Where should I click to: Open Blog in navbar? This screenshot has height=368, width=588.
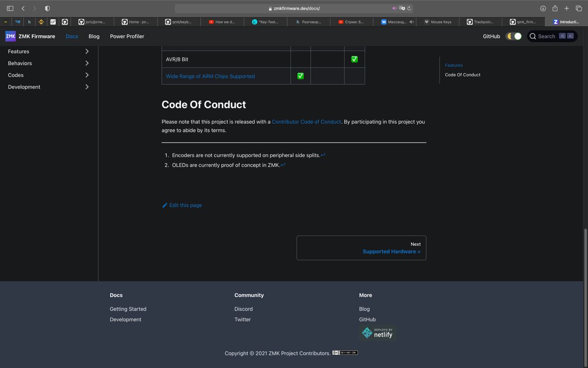point(94,36)
